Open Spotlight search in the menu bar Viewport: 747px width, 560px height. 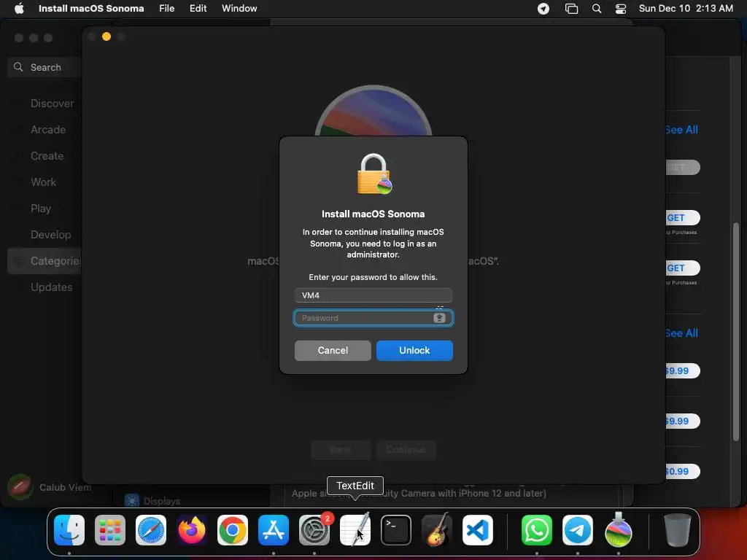click(x=597, y=9)
